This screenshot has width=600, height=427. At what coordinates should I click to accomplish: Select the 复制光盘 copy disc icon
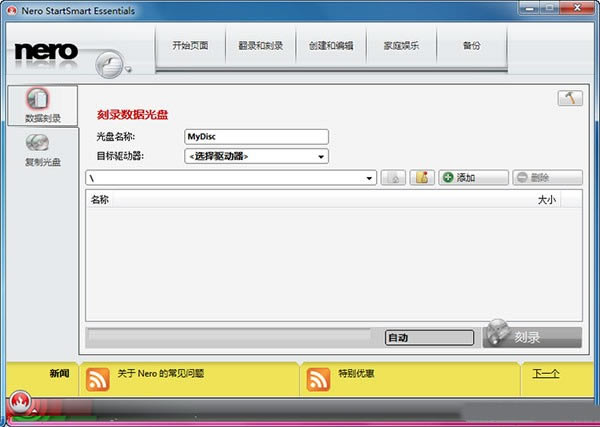38,143
